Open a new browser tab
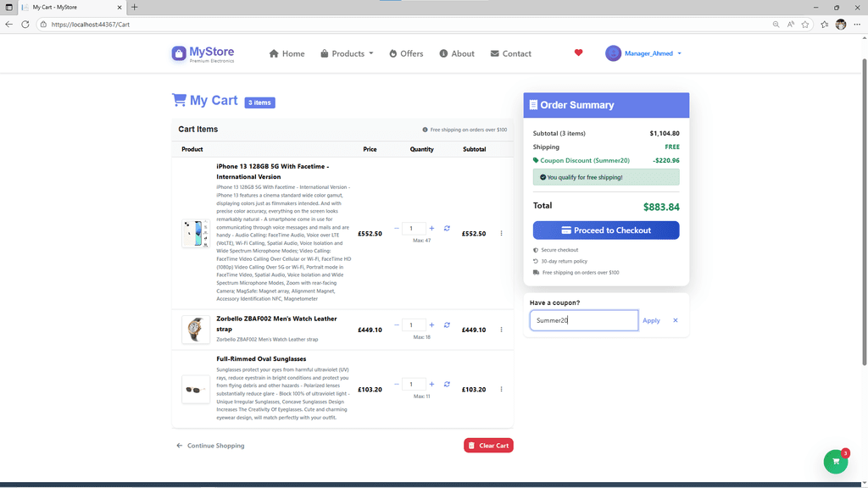 [135, 7]
